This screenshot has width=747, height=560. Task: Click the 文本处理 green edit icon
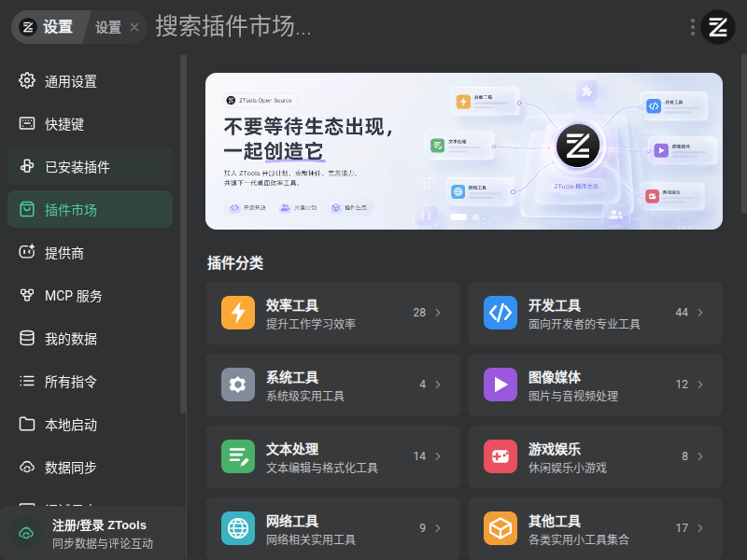[x=238, y=456]
